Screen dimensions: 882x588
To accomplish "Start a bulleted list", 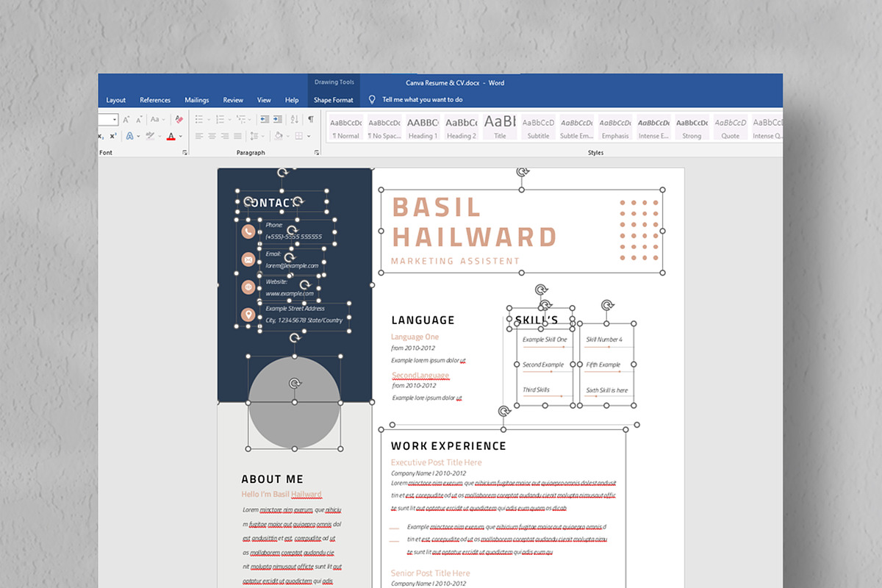I will (198, 119).
